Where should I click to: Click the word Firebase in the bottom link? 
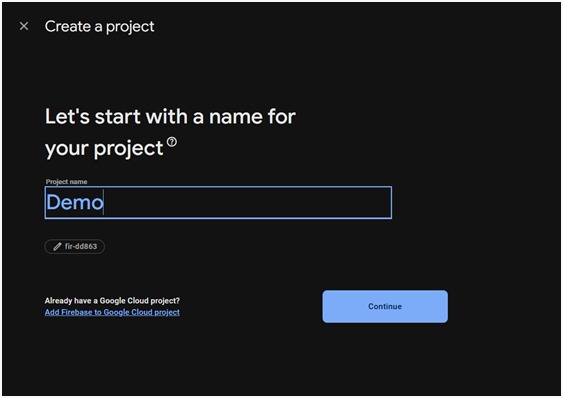coord(76,312)
